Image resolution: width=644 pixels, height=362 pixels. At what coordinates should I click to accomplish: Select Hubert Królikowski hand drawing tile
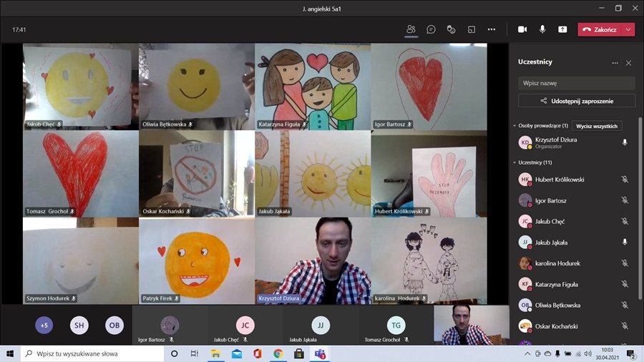[429, 174]
